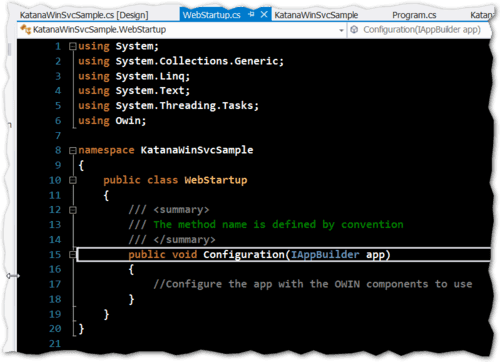Place cursor on 'using Owin;'
This screenshot has height=362, width=500.
[112, 121]
